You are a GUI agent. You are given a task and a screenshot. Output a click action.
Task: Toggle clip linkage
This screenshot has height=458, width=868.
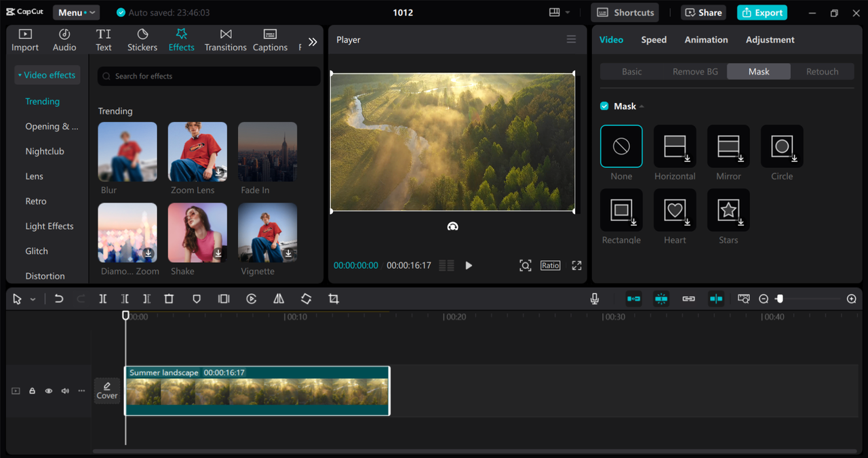coord(688,299)
